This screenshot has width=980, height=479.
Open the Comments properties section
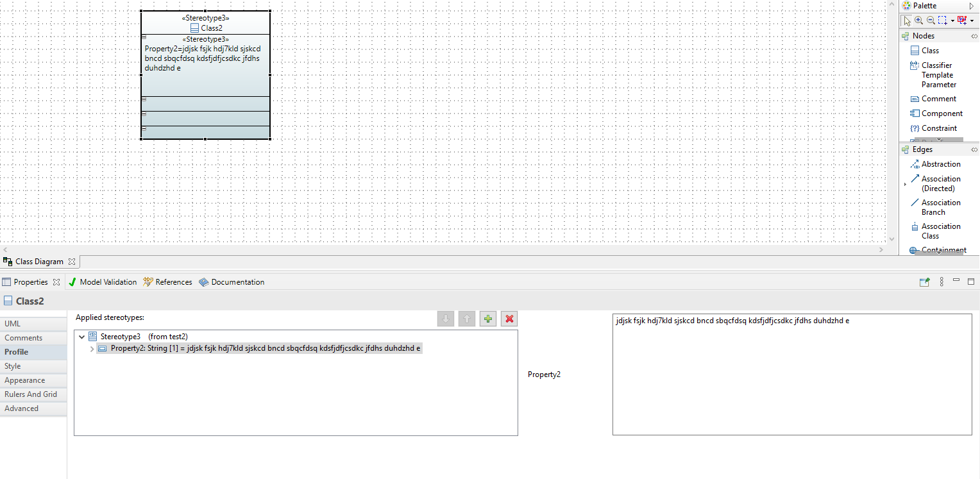pyautogui.click(x=33, y=338)
